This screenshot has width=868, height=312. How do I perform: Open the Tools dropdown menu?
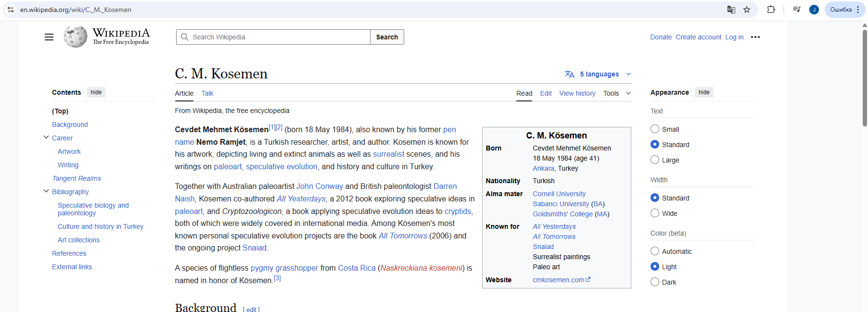pos(616,93)
